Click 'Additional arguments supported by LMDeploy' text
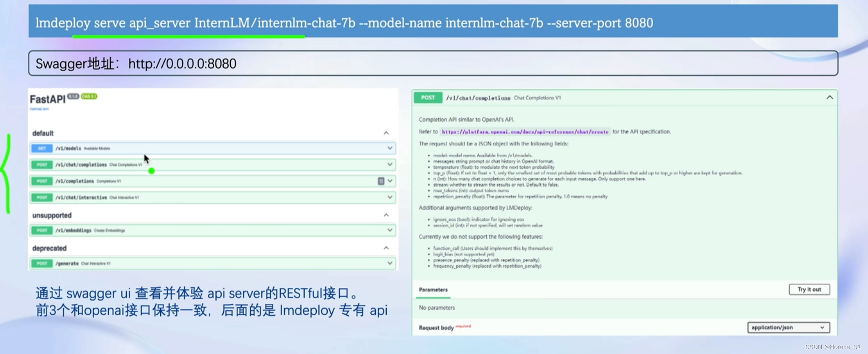 tap(476, 208)
